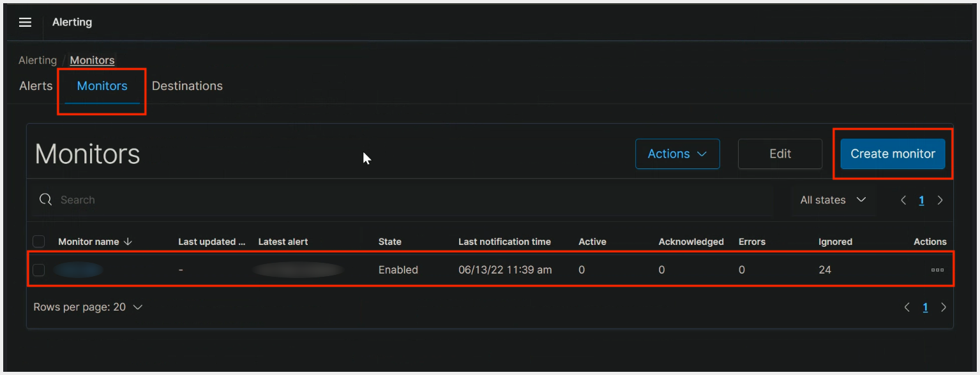Image resolution: width=980 pixels, height=375 pixels.
Task: Open the Actions dropdown
Action: click(677, 153)
